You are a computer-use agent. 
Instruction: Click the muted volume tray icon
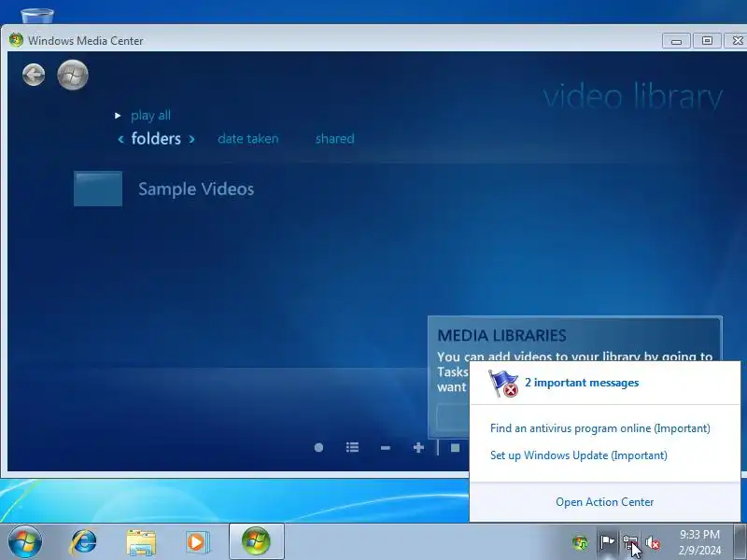653,542
